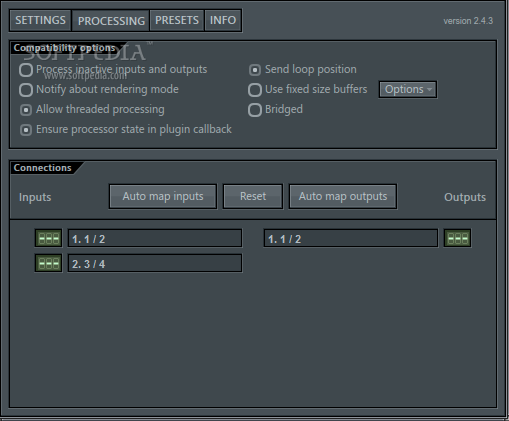Open the PRESETS tab
The image size is (509, 421).
click(177, 20)
